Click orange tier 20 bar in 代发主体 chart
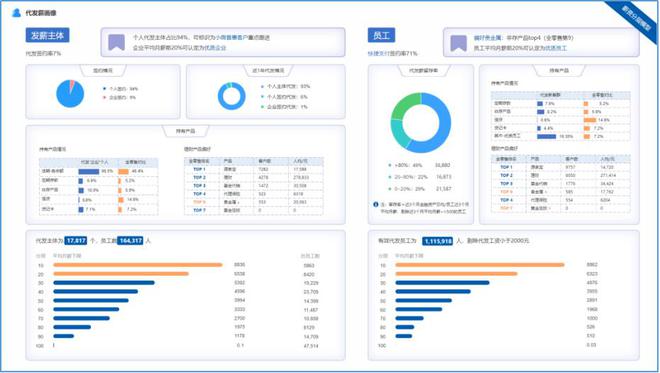 click(121, 274)
